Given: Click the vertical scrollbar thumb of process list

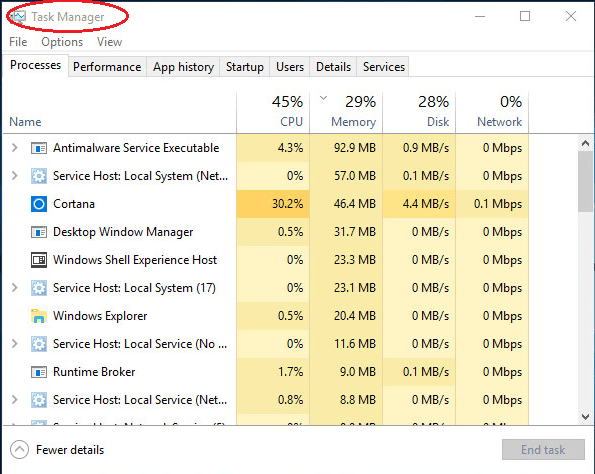Looking at the screenshot, I should (x=586, y=181).
